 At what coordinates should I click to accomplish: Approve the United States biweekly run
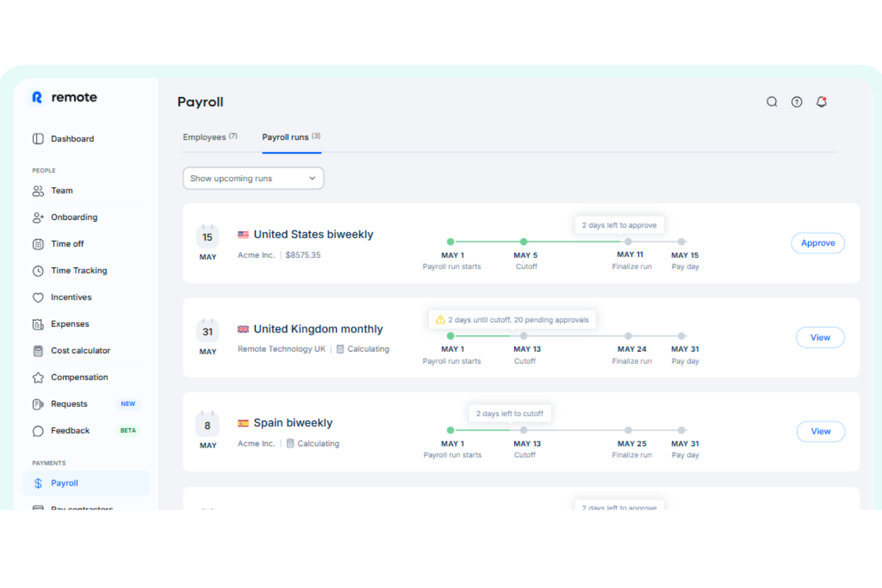click(x=818, y=243)
